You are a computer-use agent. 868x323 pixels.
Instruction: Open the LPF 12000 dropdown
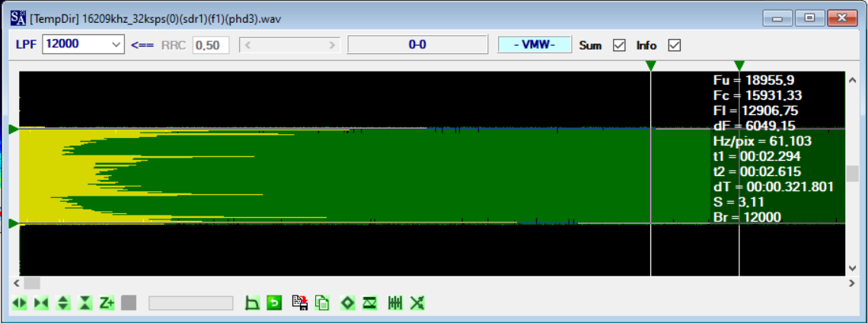coord(116,45)
